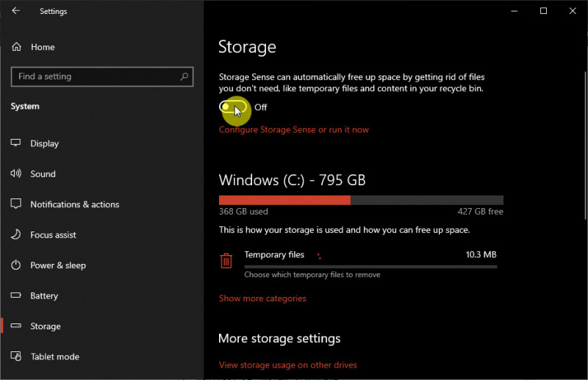The image size is (588, 380).
Task: Open Configure Storage Sense or run it now
Action: point(294,130)
